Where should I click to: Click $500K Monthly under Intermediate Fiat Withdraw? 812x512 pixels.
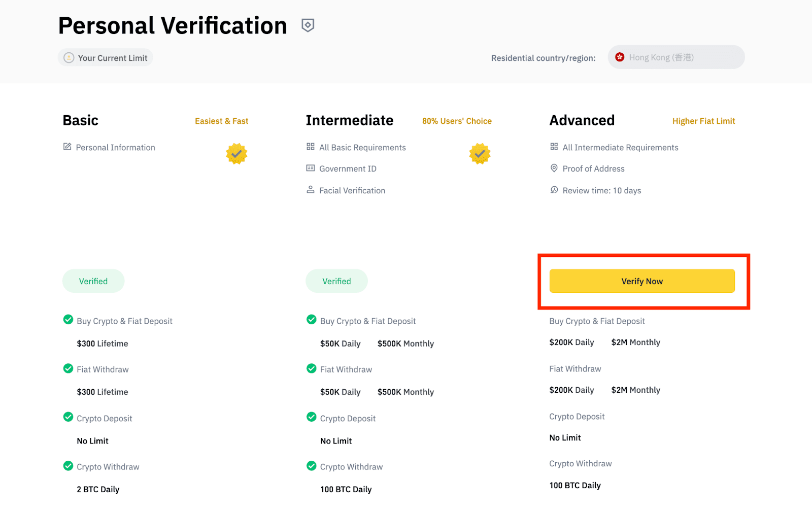pos(405,392)
